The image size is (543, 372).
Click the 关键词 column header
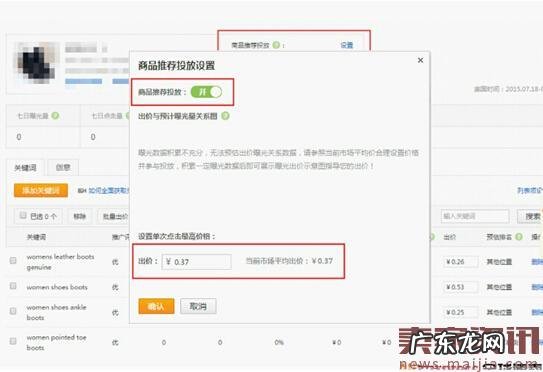tap(36, 237)
